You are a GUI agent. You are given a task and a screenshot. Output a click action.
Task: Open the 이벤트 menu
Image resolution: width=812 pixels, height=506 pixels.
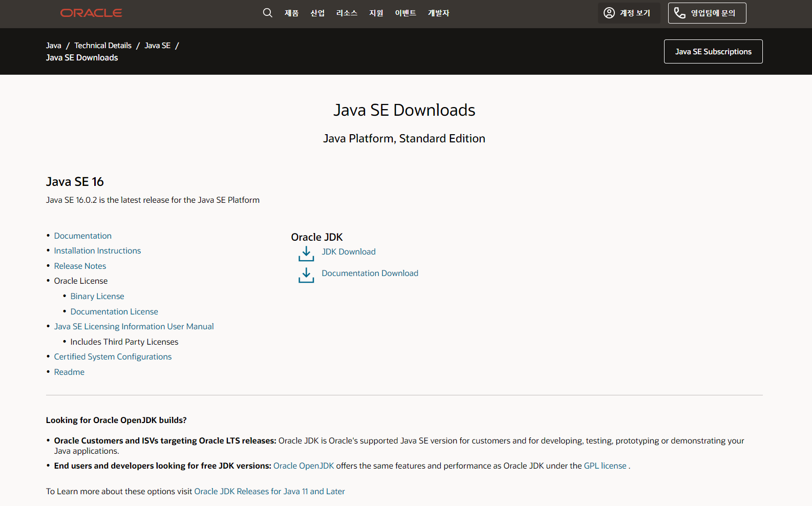coord(405,13)
